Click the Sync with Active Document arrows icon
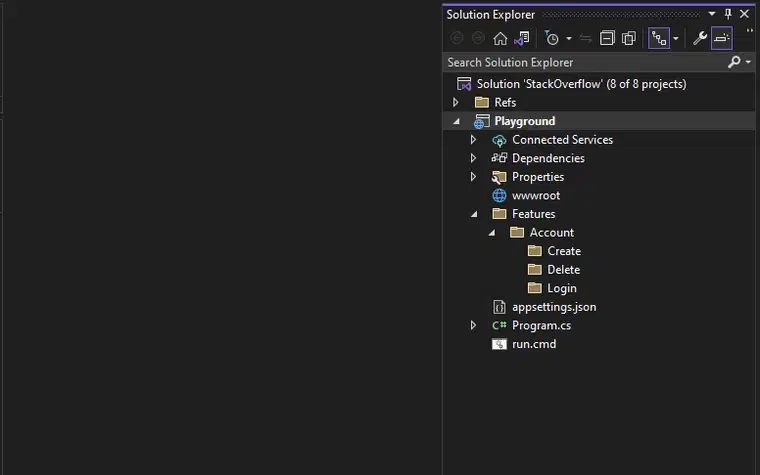Screen dimensions: 760x475 pyautogui.click(x=586, y=38)
